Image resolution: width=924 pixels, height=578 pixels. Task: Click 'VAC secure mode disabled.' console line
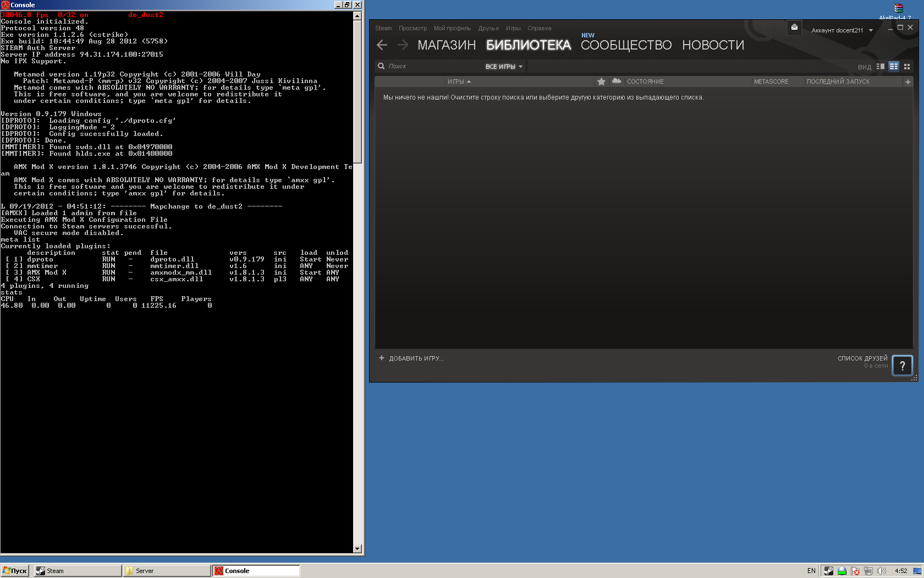coord(69,233)
